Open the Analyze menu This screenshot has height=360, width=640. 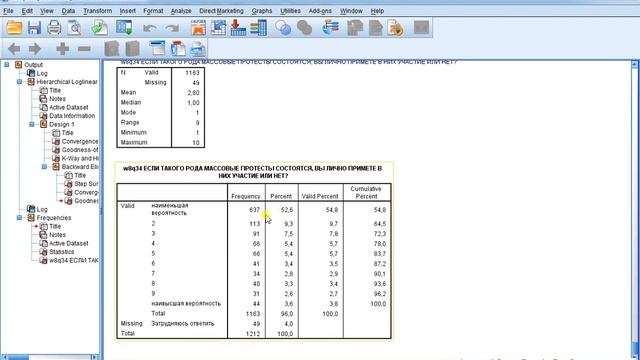tap(181, 11)
